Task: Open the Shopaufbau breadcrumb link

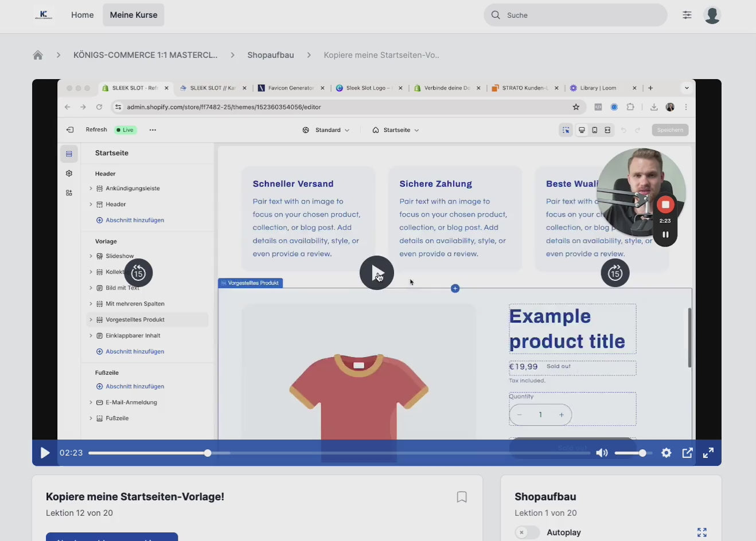Action: [270, 55]
